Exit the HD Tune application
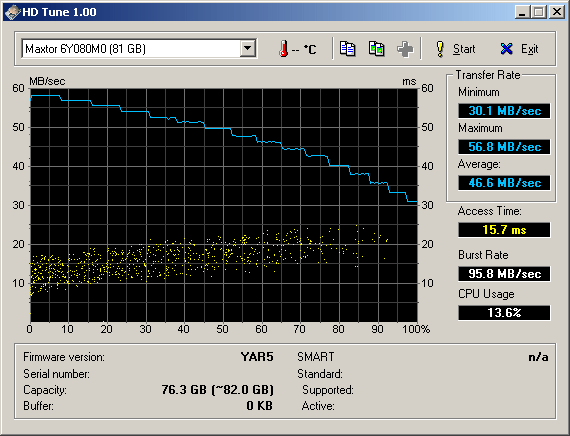 [x=519, y=49]
